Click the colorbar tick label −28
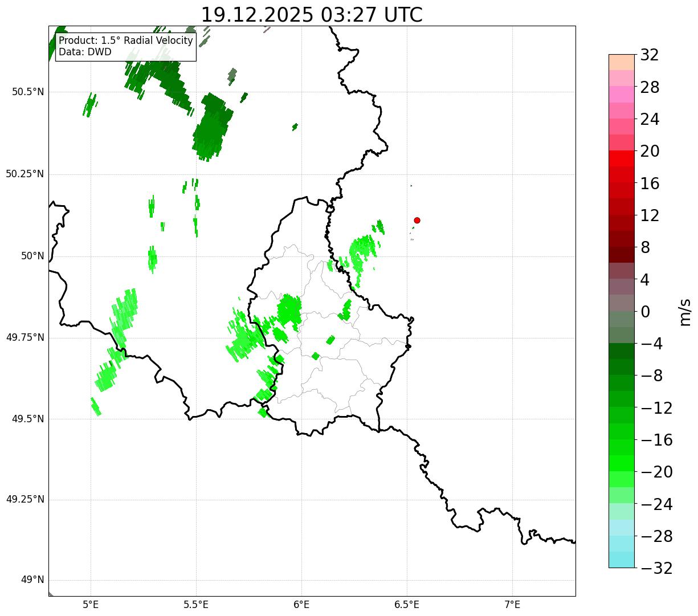 656,536
